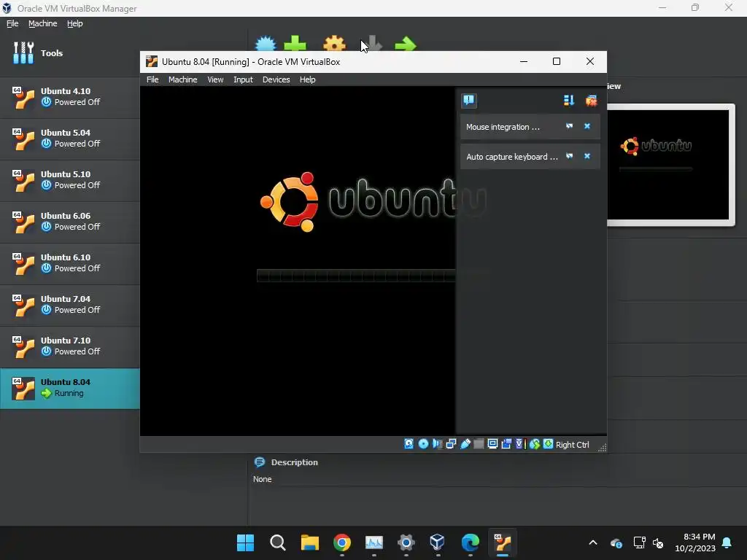This screenshot has width=747, height=560.
Task: Select the Ubuntu 7.04 virtual machine
Action: tap(69, 304)
